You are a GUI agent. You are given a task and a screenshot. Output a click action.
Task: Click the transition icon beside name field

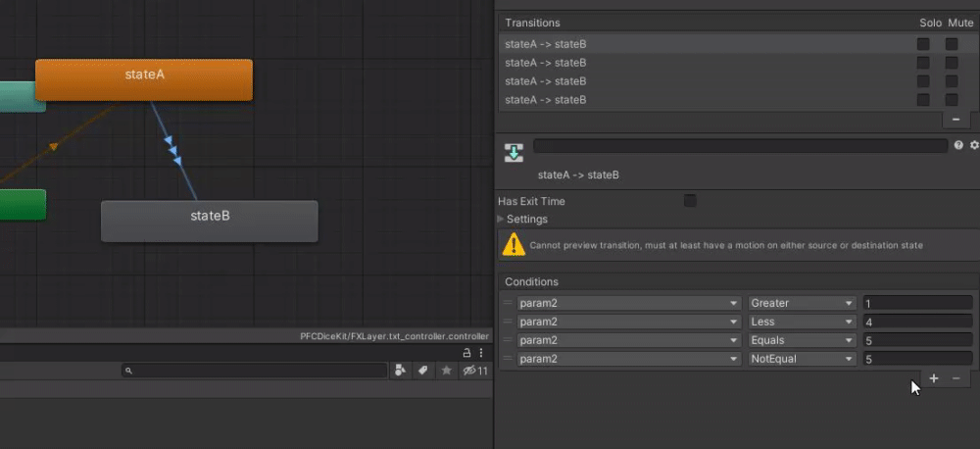click(x=514, y=152)
